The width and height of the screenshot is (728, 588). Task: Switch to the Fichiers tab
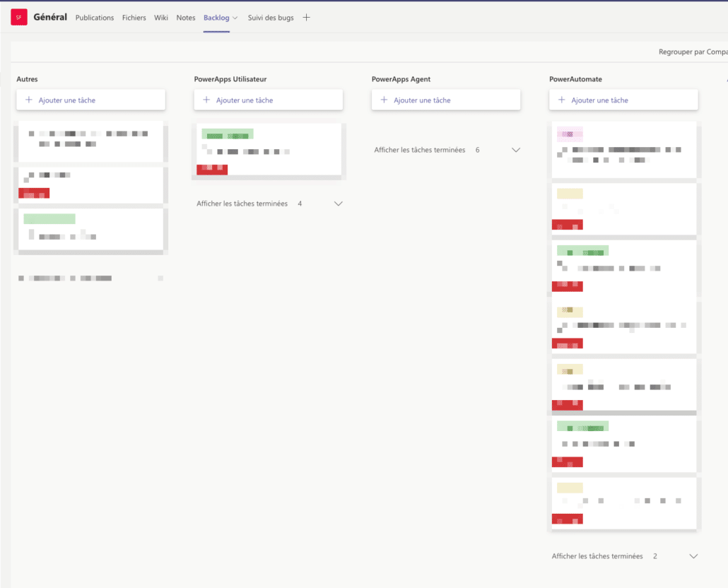[x=134, y=18]
